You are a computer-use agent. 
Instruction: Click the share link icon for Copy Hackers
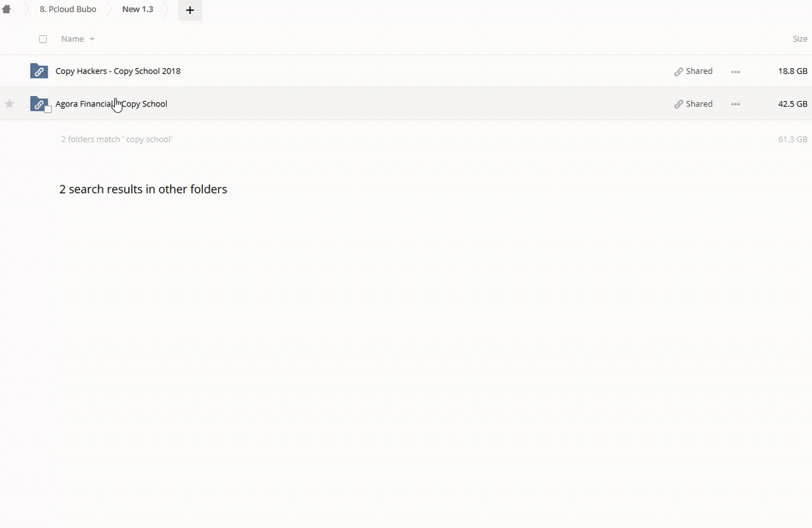tap(679, 72)
